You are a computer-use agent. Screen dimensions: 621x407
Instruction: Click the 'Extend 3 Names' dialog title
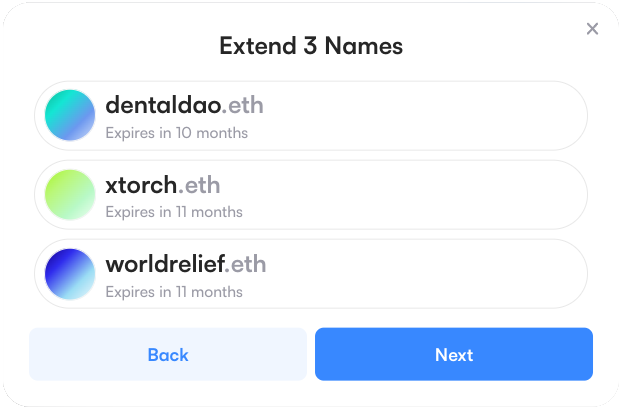coord(311,46)
